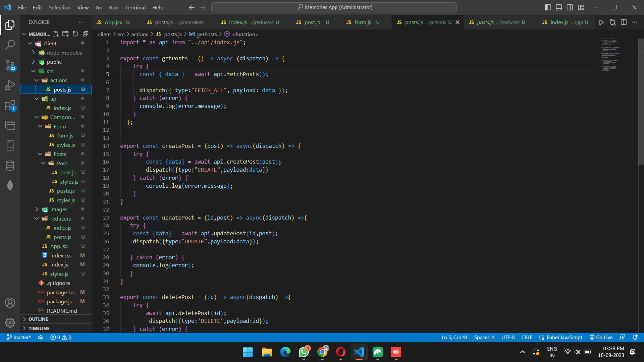Open the Terminal menu
Image resolution: width=644 pixels, height=362 pixels.
pos(135,7)
